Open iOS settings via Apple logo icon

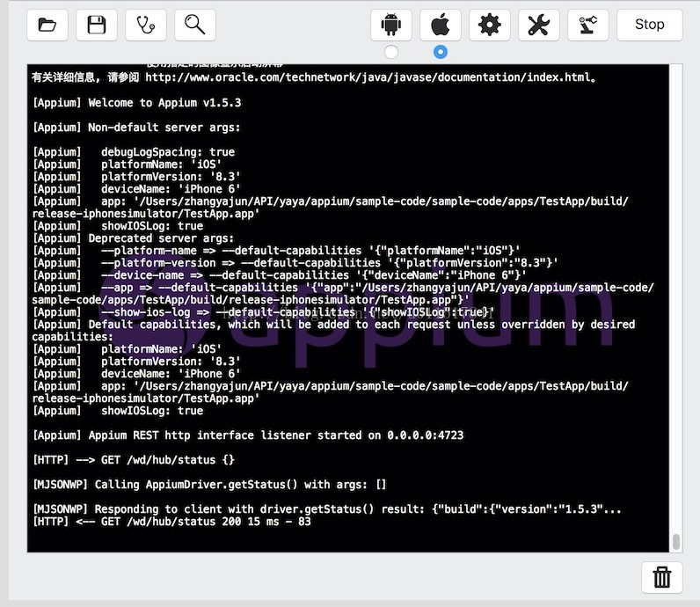pyautogui.click(x=441, y=25)
